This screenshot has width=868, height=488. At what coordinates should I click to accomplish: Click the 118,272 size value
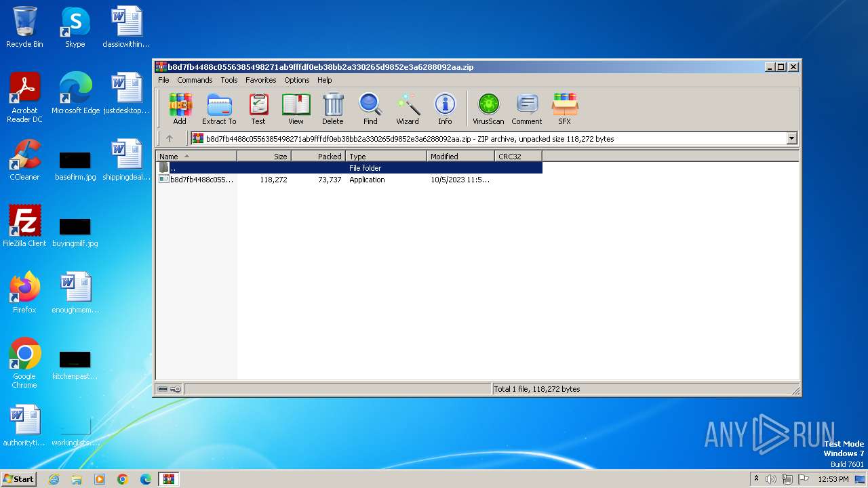[273, 180]
